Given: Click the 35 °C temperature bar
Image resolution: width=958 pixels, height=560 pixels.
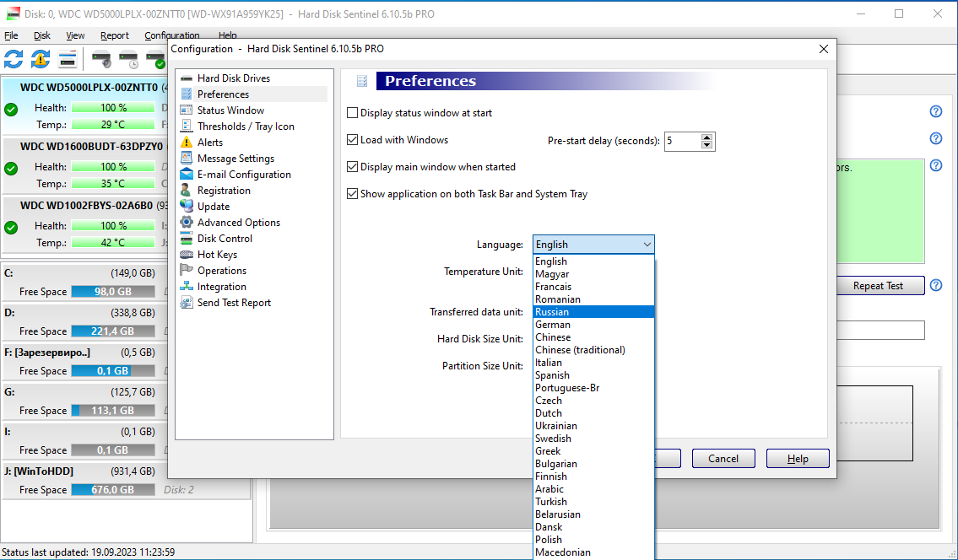Looking at the screenshot, I should (113, 183).
